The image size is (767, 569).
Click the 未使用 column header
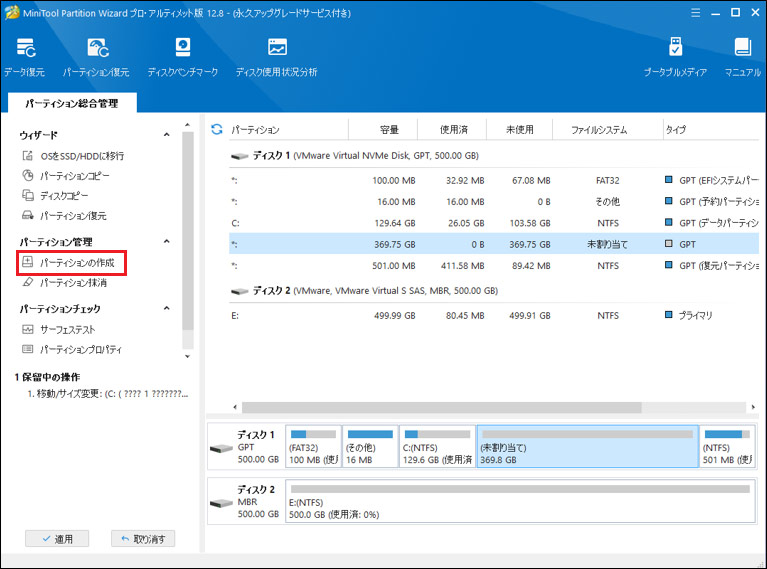coord(519,130)
